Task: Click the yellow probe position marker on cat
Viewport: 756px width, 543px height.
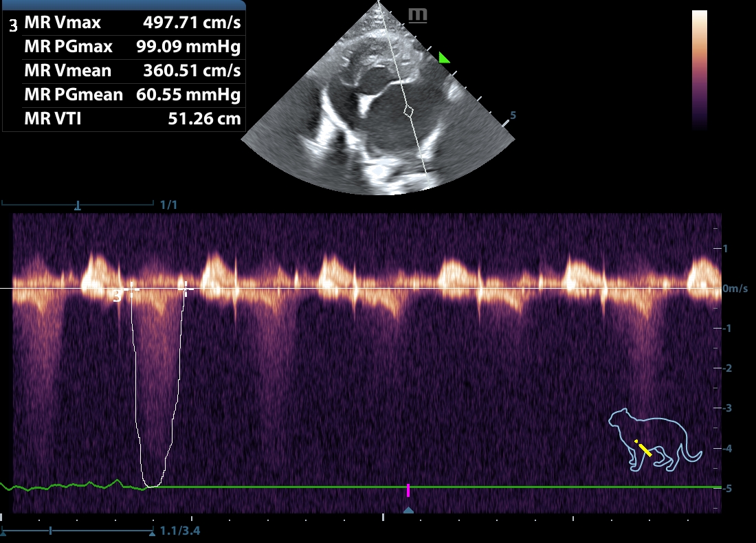Action: [643, 448]
